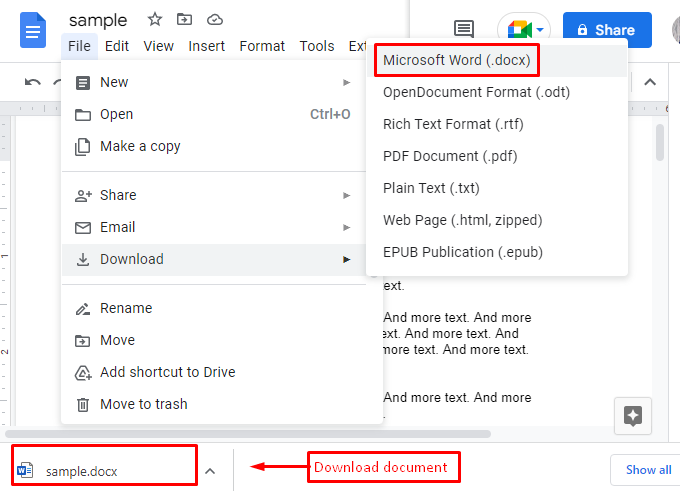The width and height of the screenshot is (680, 491).
Task: Open the Insert menu
Action: pos(206,46)
